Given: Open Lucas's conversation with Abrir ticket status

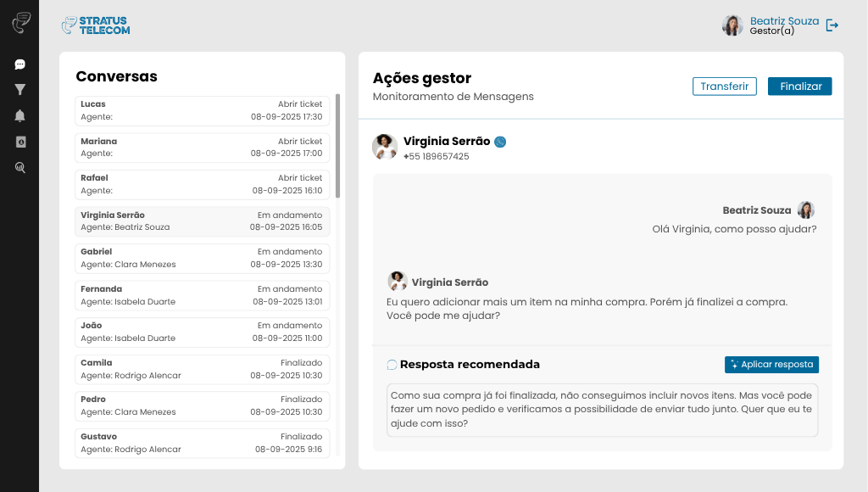Looking at the screenshot, I should (201, 110).
